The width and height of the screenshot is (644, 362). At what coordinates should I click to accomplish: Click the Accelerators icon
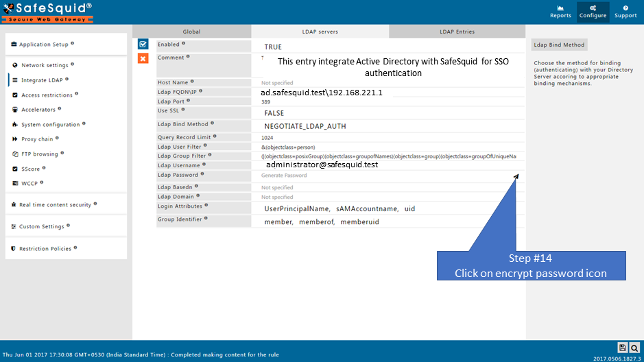click(15, 110)
